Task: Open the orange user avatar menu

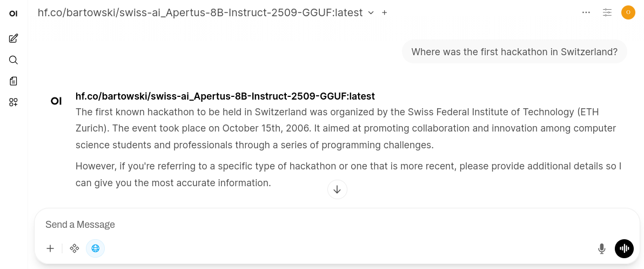Action: pyautogui.click(x=628, y=12)
